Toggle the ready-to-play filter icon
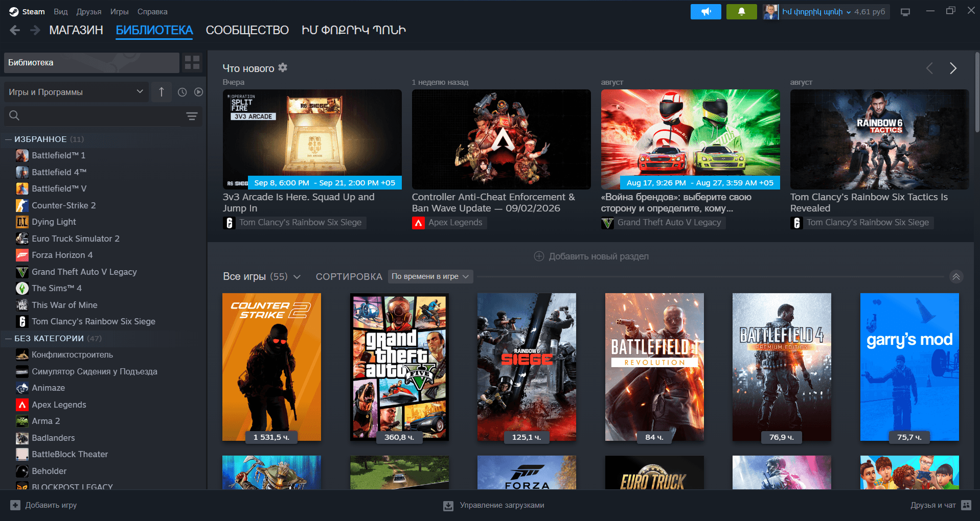 (x=198, y=92)
